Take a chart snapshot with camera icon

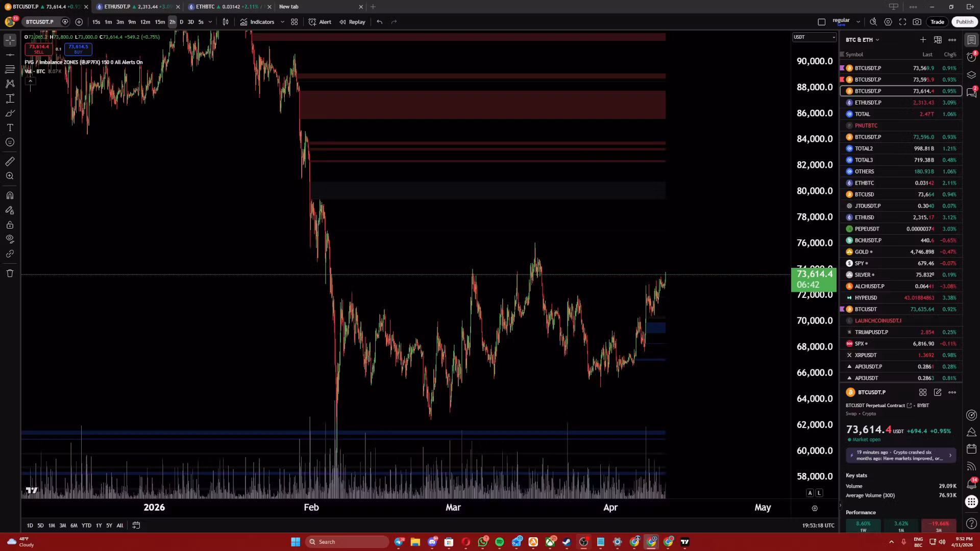tap(917, 22)
